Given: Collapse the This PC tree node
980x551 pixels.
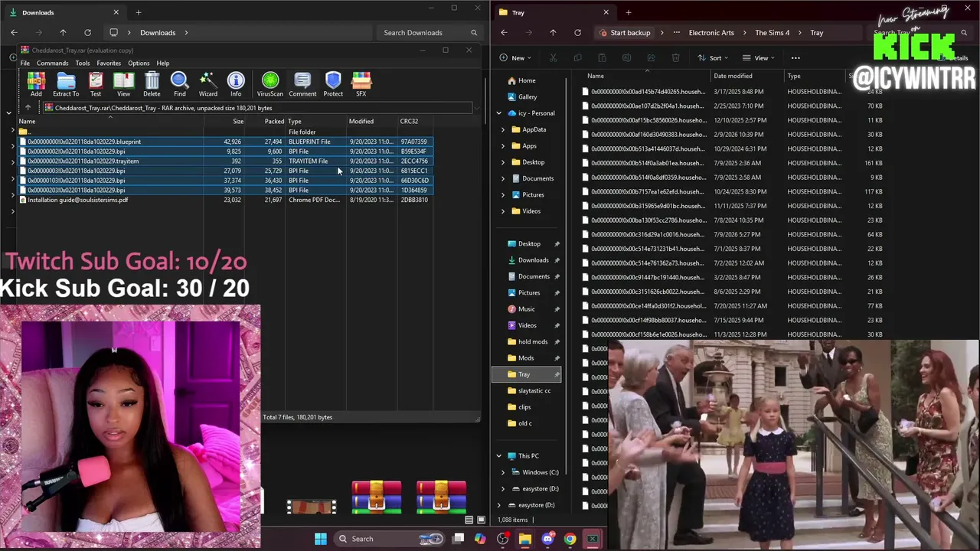Looking at the screenshot, I should pyautogui.click(x=499, y=456).
